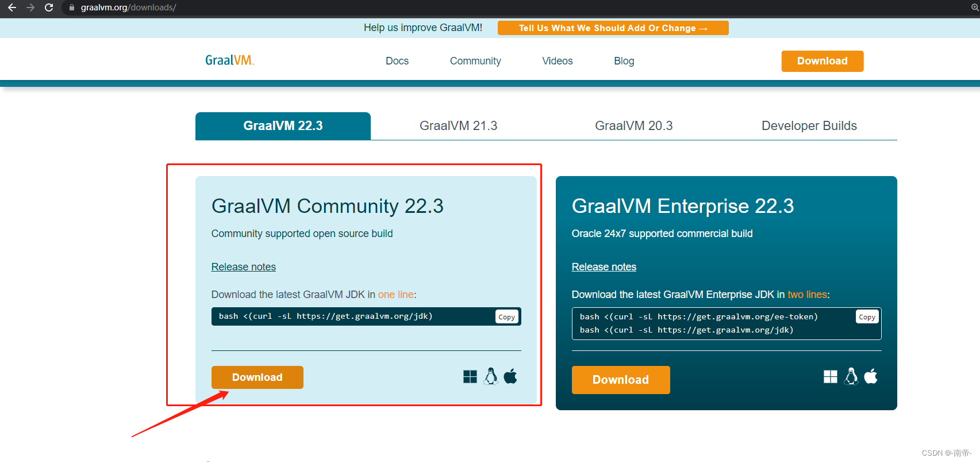Image resolution: width=980 pixels, height=462 pixels.
Task: Click 'Help us improve GraalVM!' text
Action: click(x=423, y=28)
